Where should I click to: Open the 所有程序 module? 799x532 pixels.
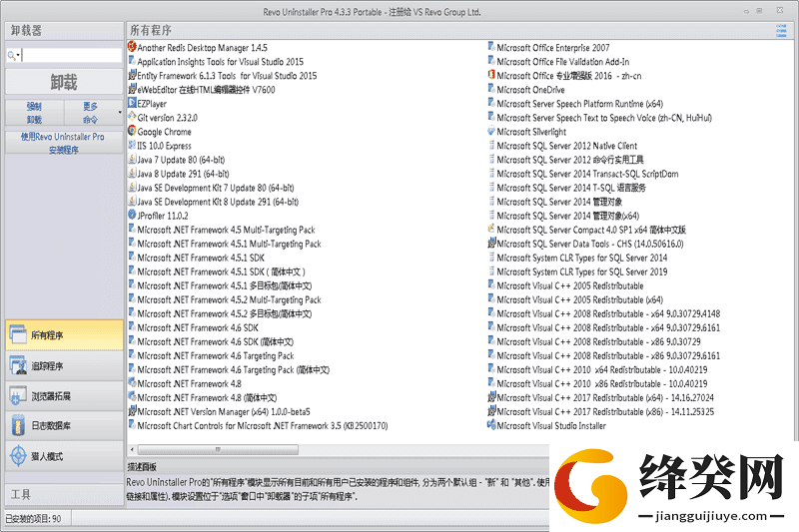[x=64, y=335]
